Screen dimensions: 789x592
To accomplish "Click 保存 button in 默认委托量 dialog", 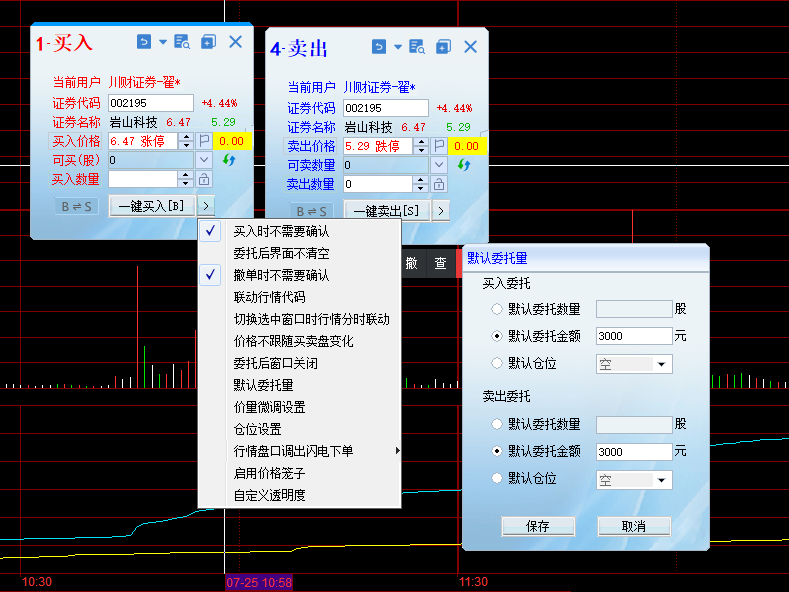I will point(538,527).
